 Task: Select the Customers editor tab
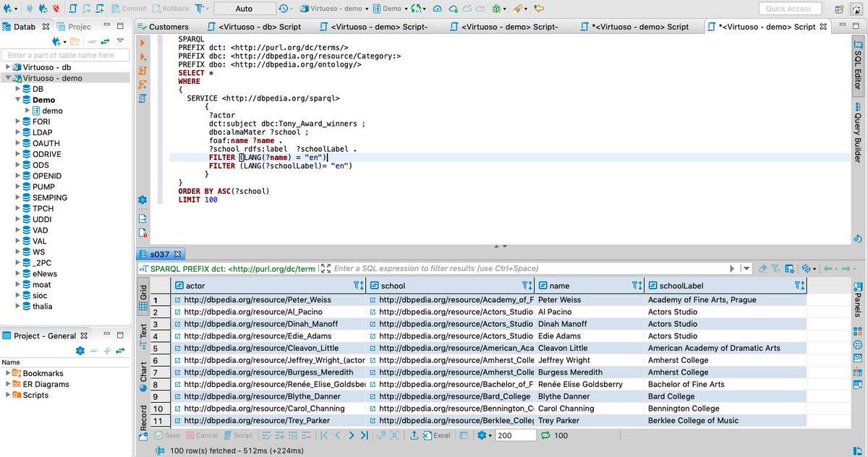pyautogui.click(x=163, y=27)
